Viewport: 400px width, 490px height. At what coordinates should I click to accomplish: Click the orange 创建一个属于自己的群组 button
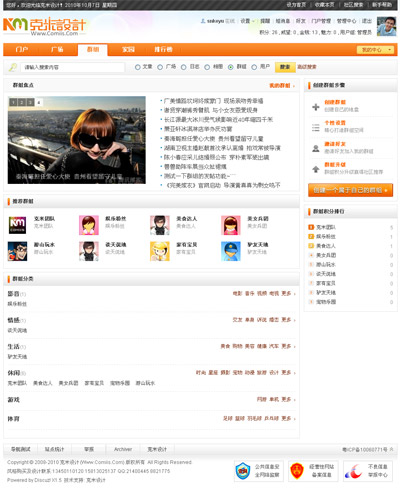click(350, 190)
